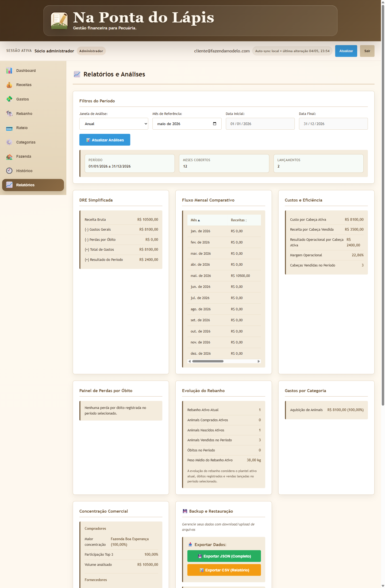The width and height of the screenshot is (385, 588).
Task: Click the Mês de Referência field
Action: (x=187, y=124)
